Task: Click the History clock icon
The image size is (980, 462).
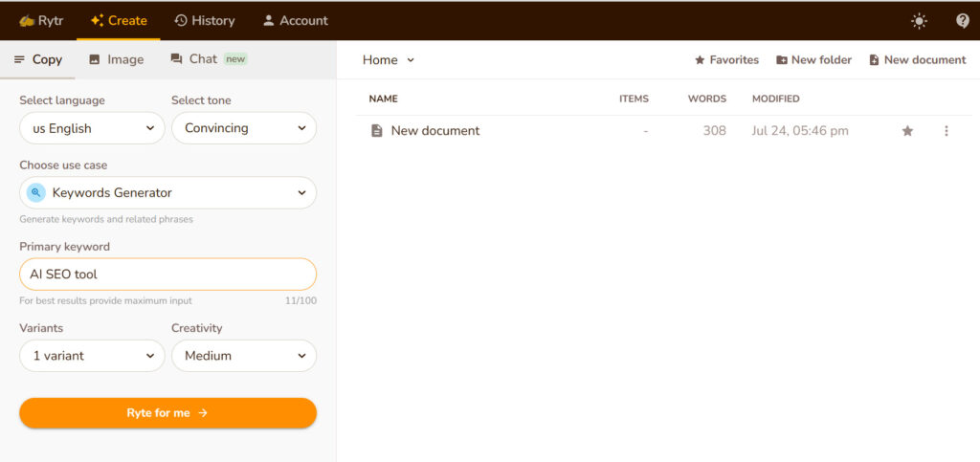Action: pos(181,21)
